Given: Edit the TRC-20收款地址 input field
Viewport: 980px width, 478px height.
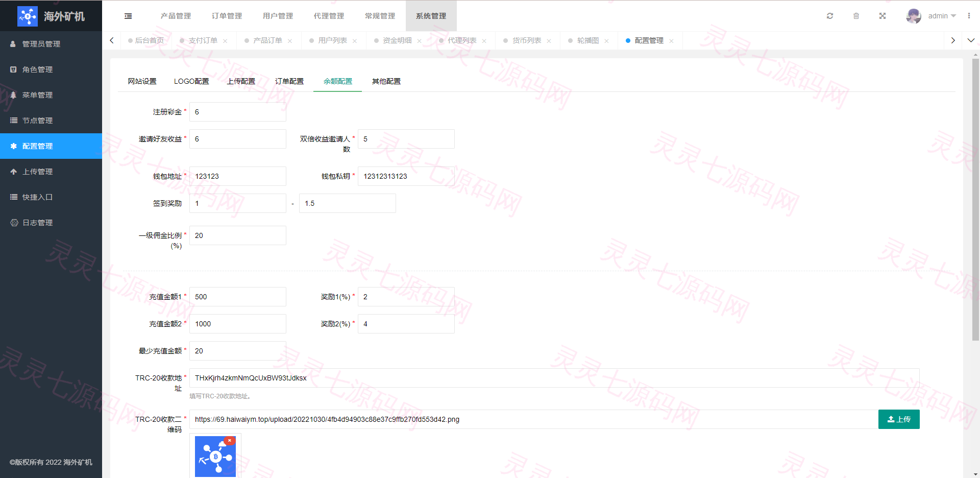Looking at the screenshot, I should coord(554,378).
